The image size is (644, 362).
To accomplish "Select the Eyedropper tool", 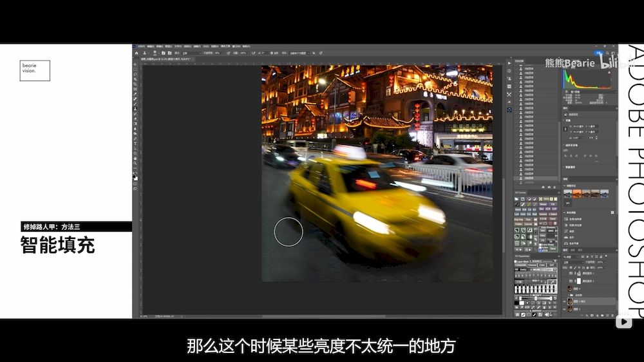I will coord(135,94).
